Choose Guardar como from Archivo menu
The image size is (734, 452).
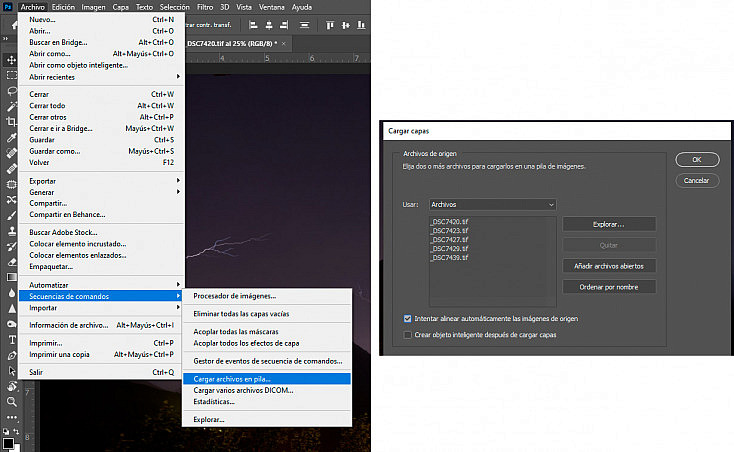(101, 151)
